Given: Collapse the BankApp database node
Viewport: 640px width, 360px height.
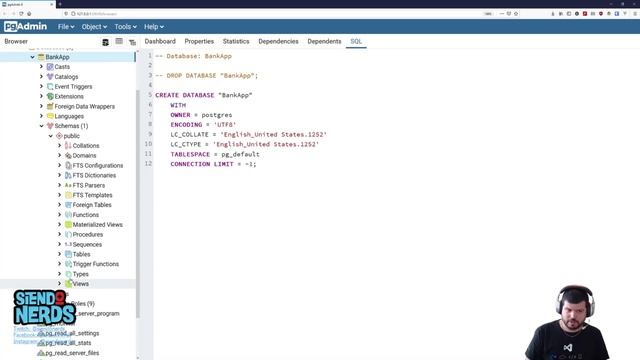Looking at the screenshot, I should pyautogui.click(x=32, y=57).
